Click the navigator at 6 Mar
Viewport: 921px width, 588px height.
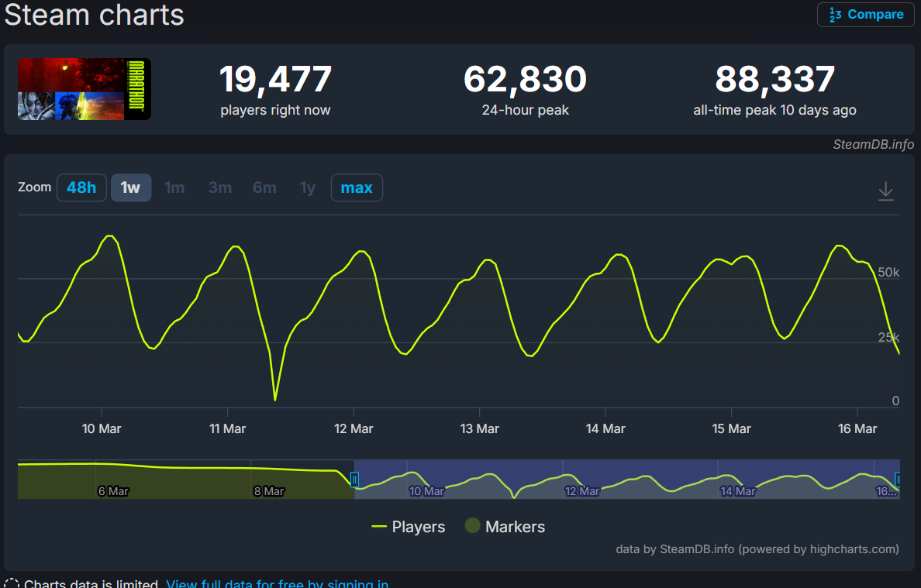click(x=113, y=491)
